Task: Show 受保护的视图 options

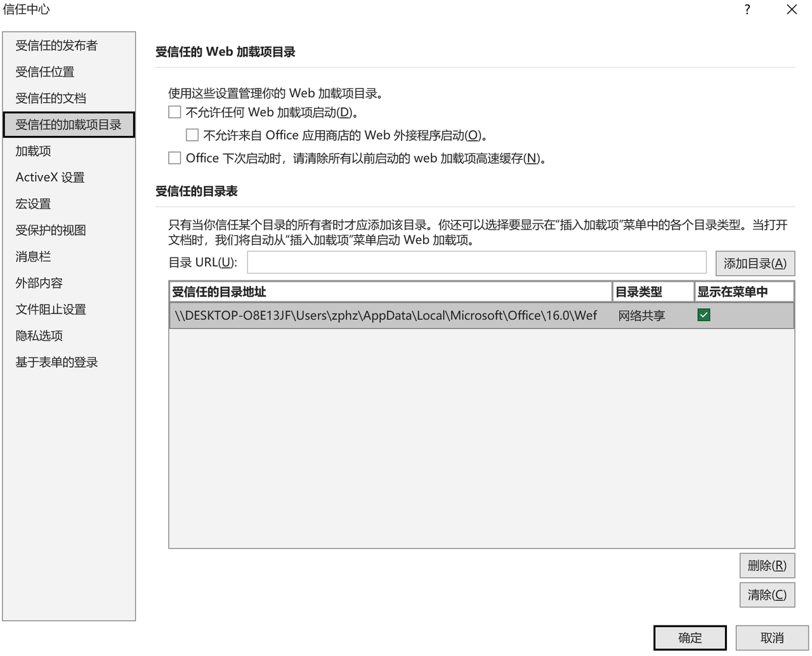Action: [x=51, y=230]
